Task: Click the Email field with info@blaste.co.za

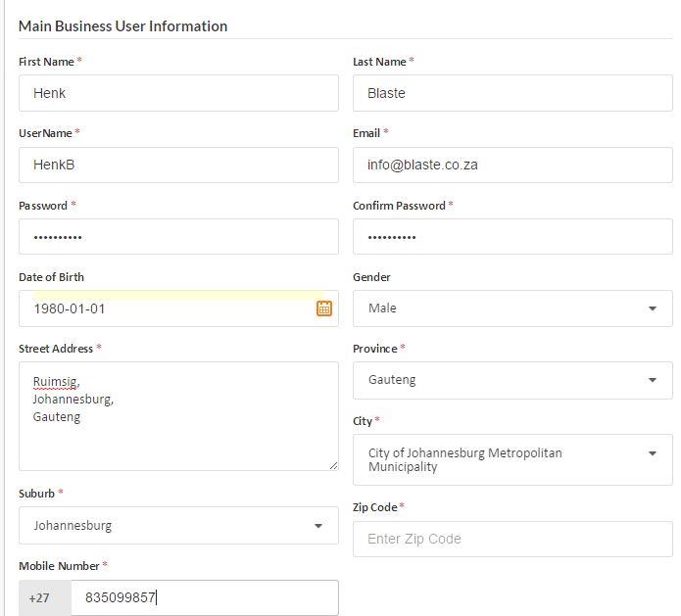Action: (512, 165)
